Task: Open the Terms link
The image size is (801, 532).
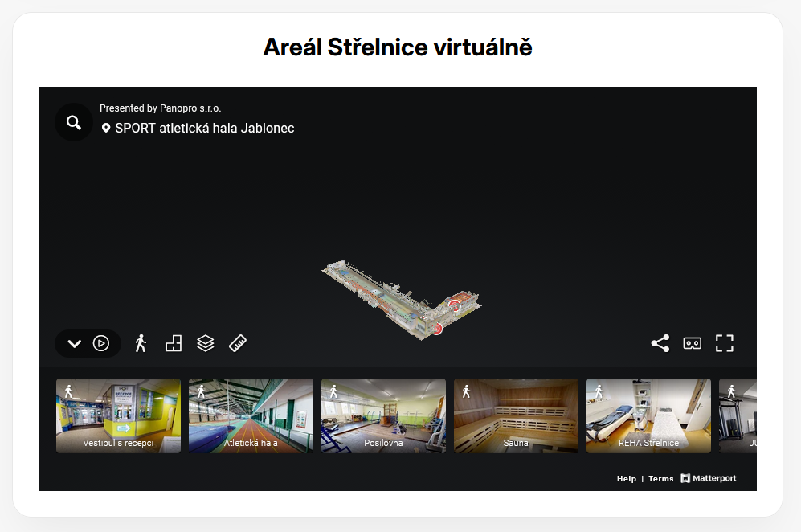Action: (x=660, y=479)
